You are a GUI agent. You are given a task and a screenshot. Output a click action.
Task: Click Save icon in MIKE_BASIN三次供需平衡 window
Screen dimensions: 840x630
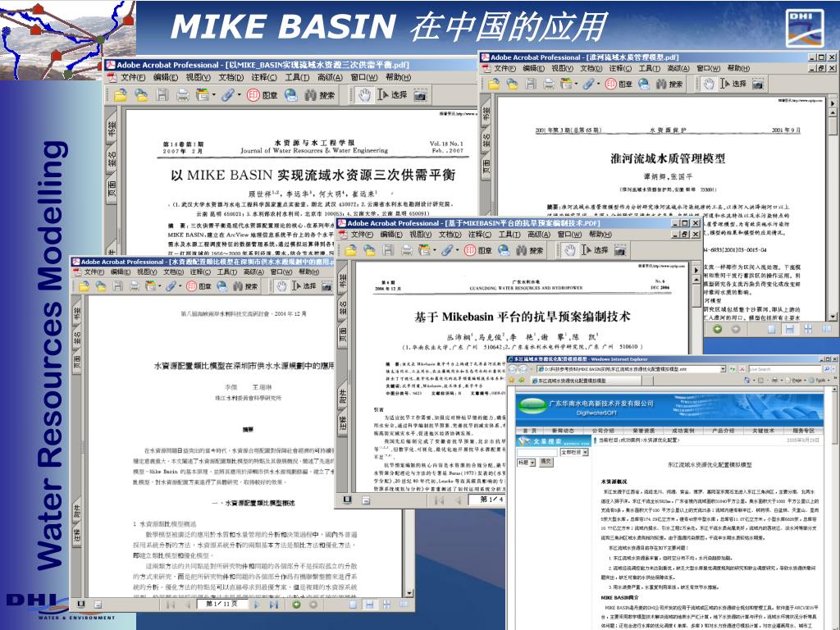(x=162, y=95)
